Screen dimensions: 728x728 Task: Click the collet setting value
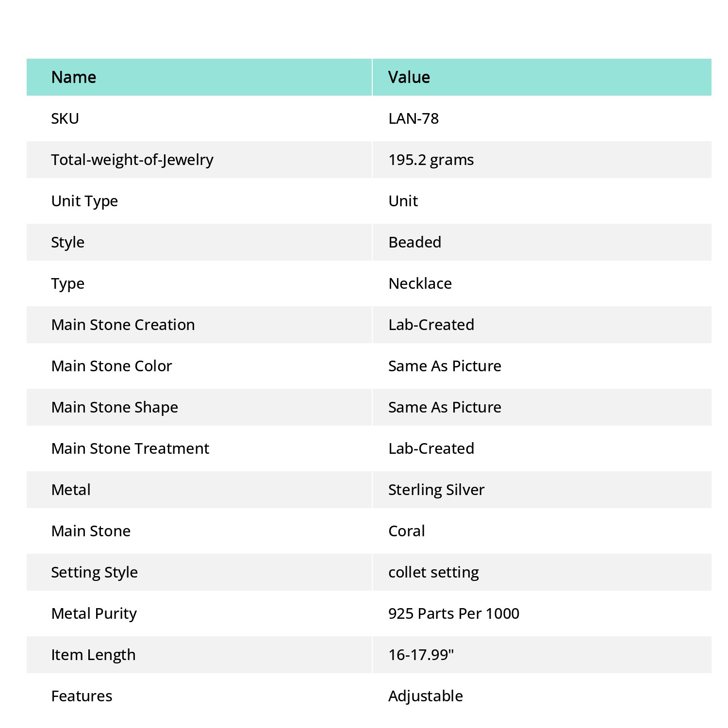pyautogui.click(x=434, y=573)
